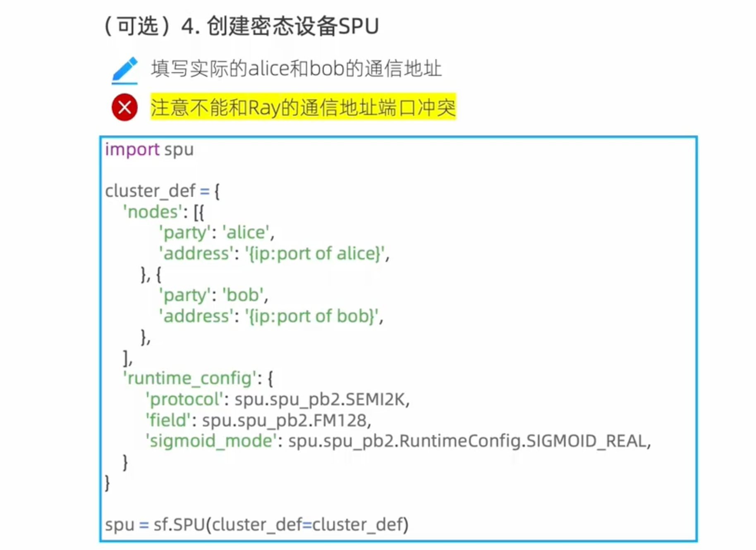Screen dimensions: 756x550
Task: Click the 'protocol' key in runtime config
Action: pos(184,399)
